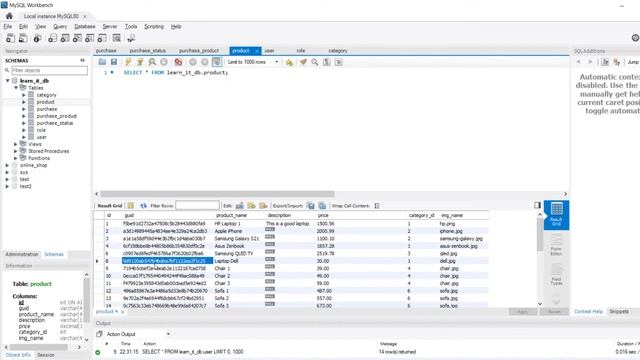Execute statement under cursor icon
Image resolution: width=640 pixels, height=360 pixels.
[140, 62]
